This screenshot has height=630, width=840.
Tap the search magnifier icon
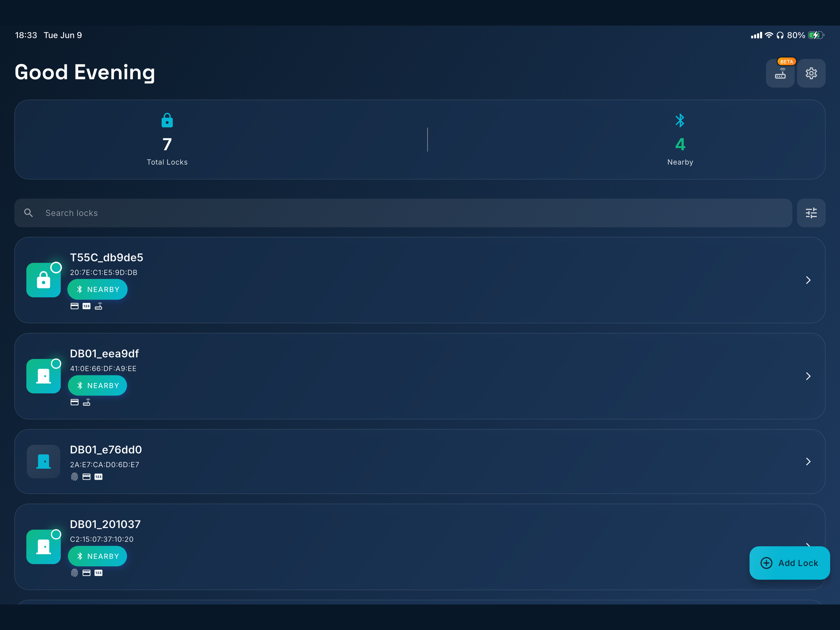(x=29, y=213)
